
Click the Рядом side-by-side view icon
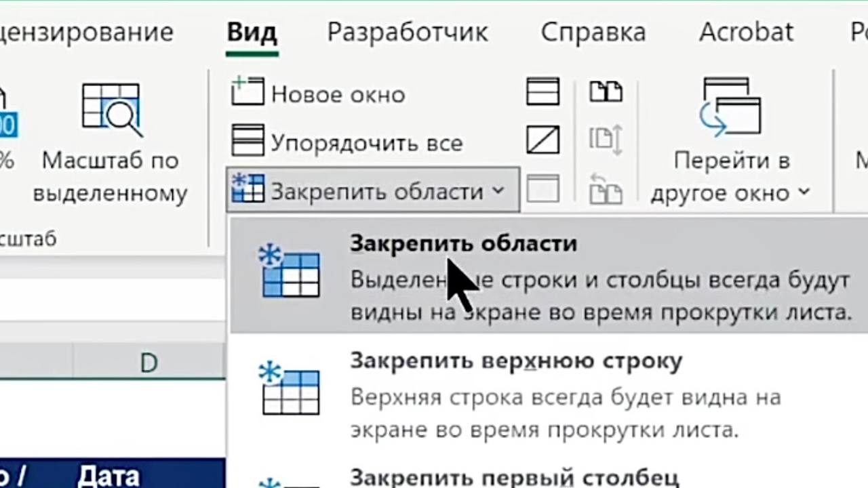pos(606,91)
